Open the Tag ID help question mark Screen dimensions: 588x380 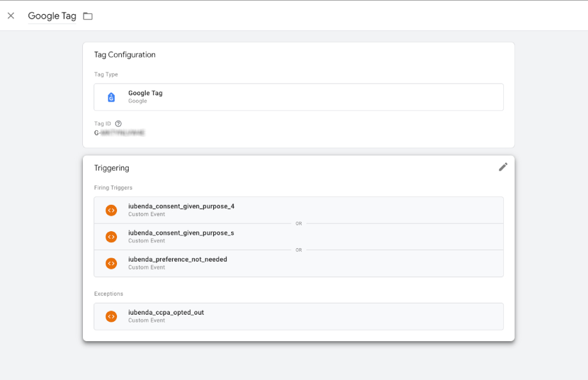point(118,124)
